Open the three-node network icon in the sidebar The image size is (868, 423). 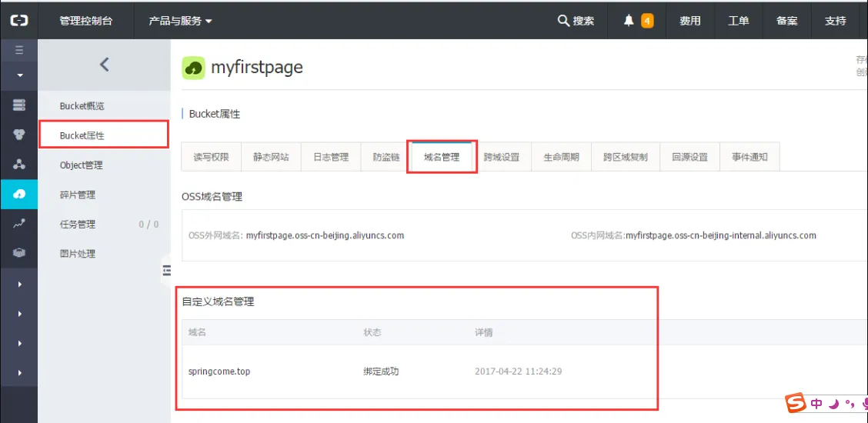click(18, 165)
